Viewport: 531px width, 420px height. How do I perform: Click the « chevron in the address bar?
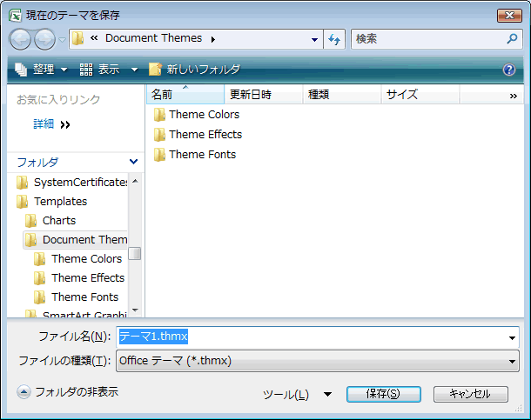[x=94, y=38]
